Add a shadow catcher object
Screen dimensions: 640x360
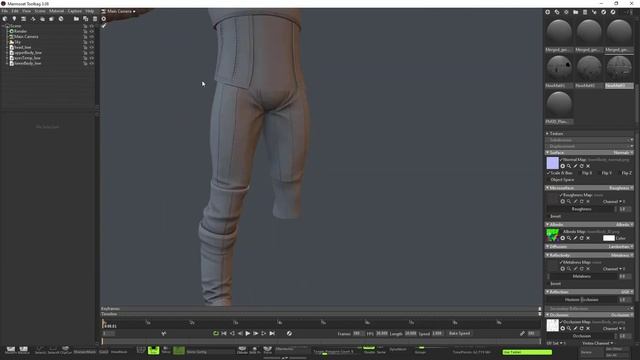tap(52, 19)
